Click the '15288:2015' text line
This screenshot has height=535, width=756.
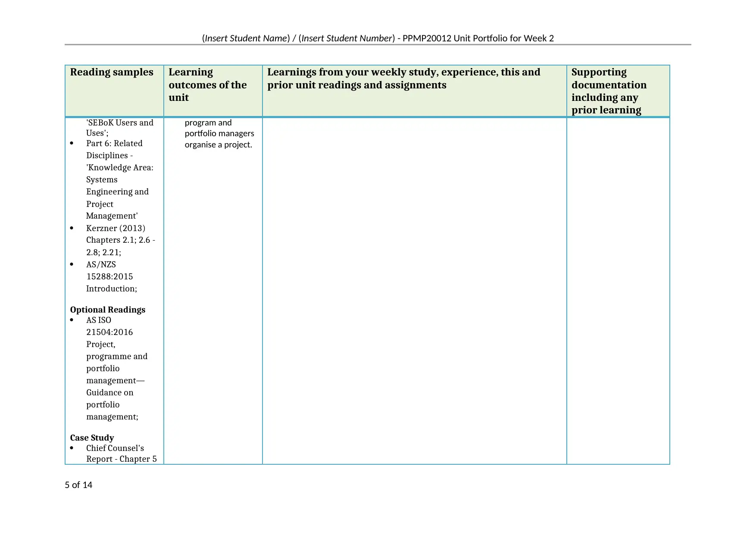pyautogui.click(x=109, y=276)
